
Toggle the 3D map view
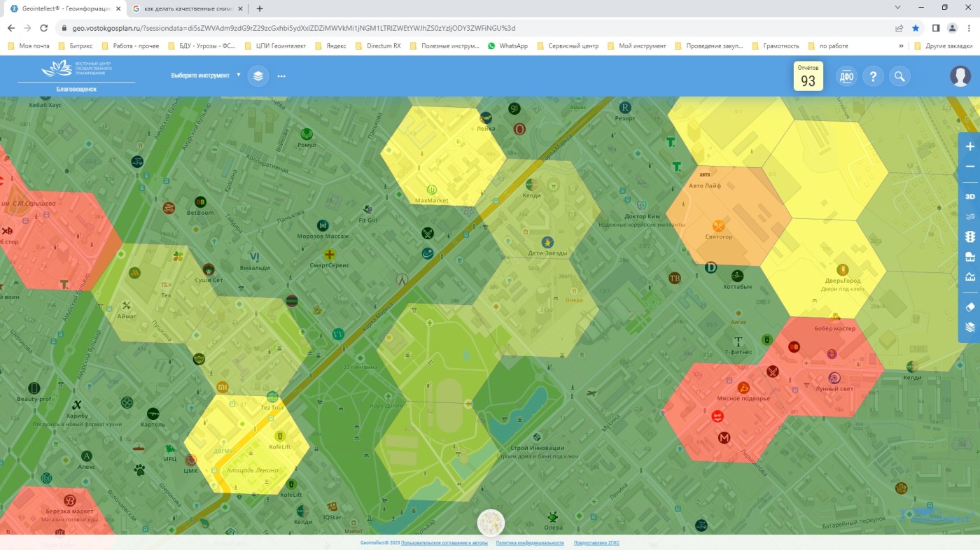970,197
